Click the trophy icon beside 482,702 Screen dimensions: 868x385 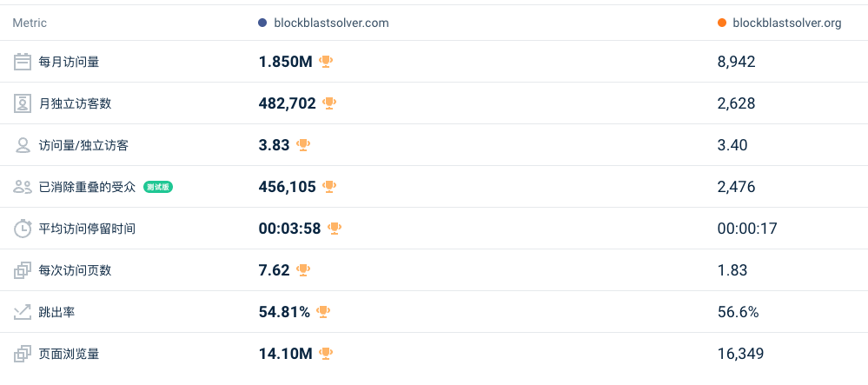point(329,103)
